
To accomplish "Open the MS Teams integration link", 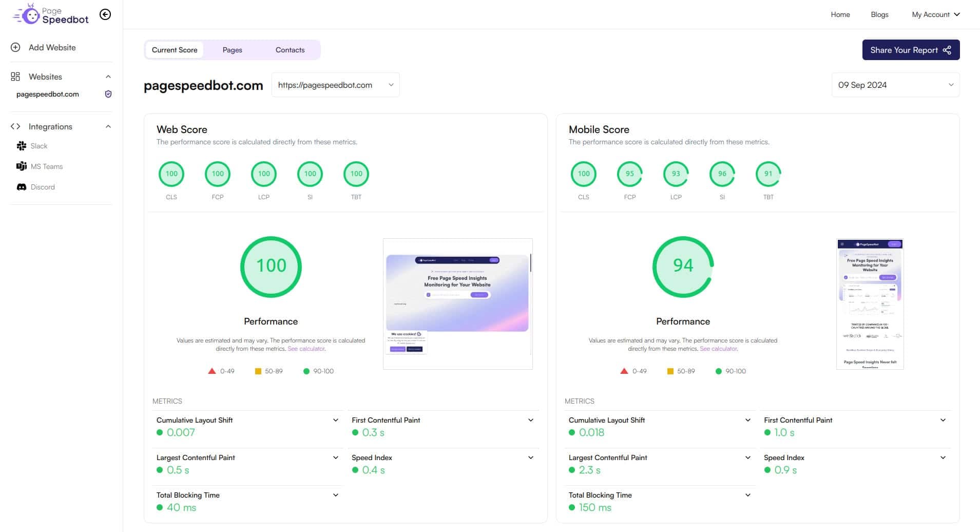I will [47, 166].
